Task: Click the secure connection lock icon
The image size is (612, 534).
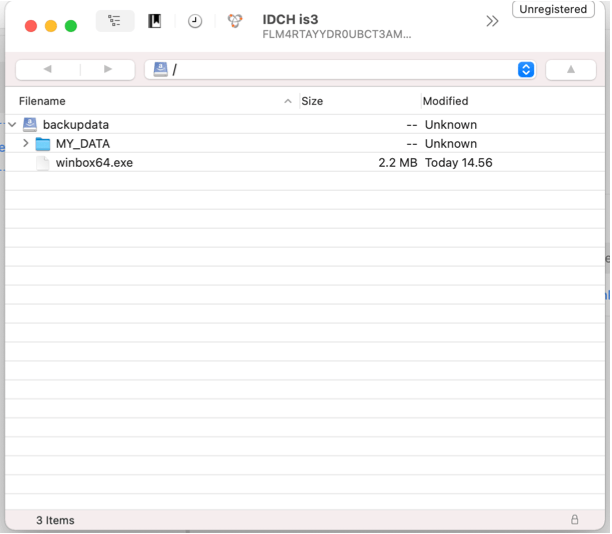Action: (x=574, y=519)
